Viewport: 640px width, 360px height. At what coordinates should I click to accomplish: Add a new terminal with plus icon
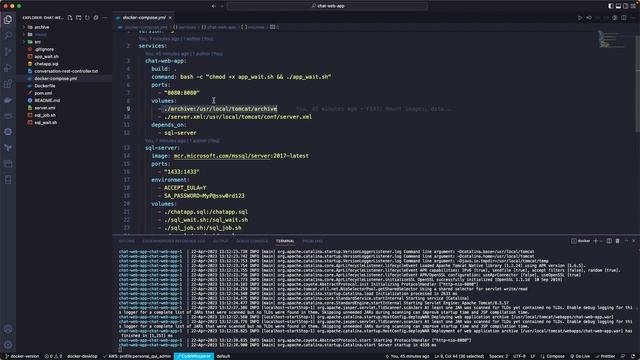[x=596, y=241]
